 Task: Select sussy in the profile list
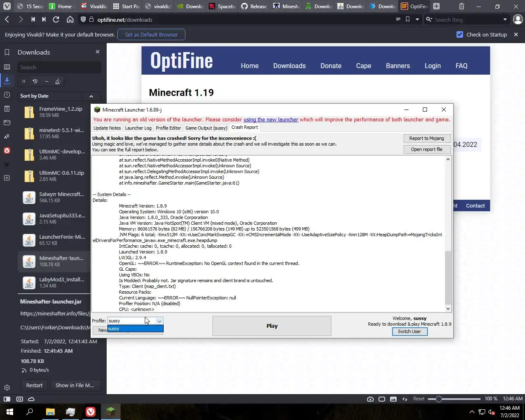click(135, 329)
